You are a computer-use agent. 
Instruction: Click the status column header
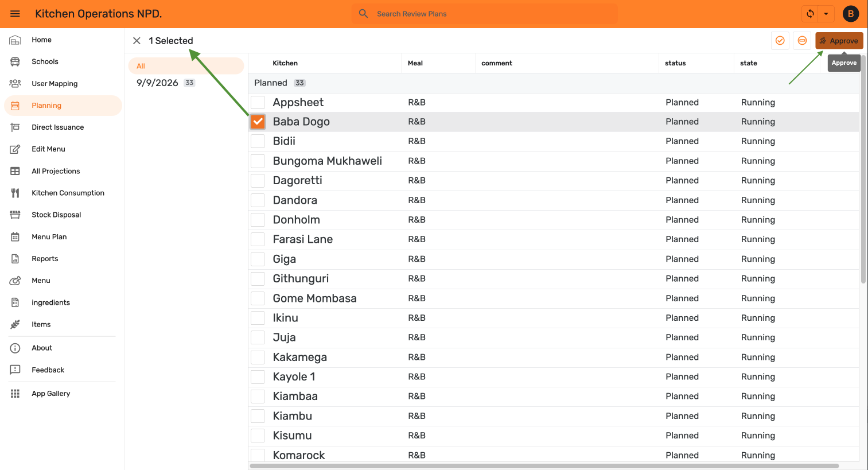point(675,63)
